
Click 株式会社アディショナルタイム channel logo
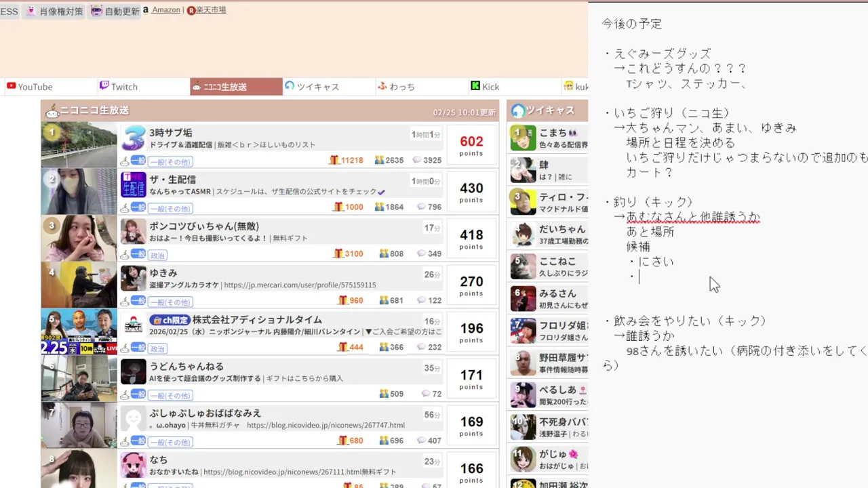(x=134, y=325)
